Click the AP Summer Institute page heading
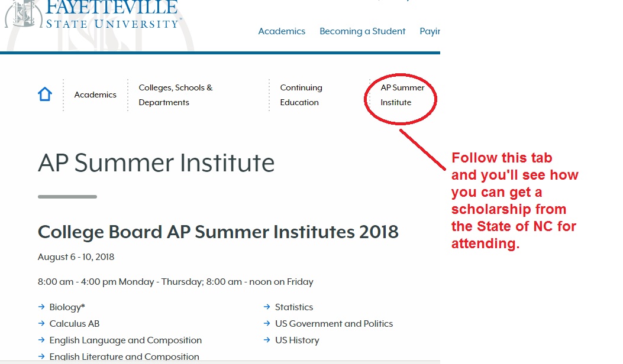 tap(156, 162)
